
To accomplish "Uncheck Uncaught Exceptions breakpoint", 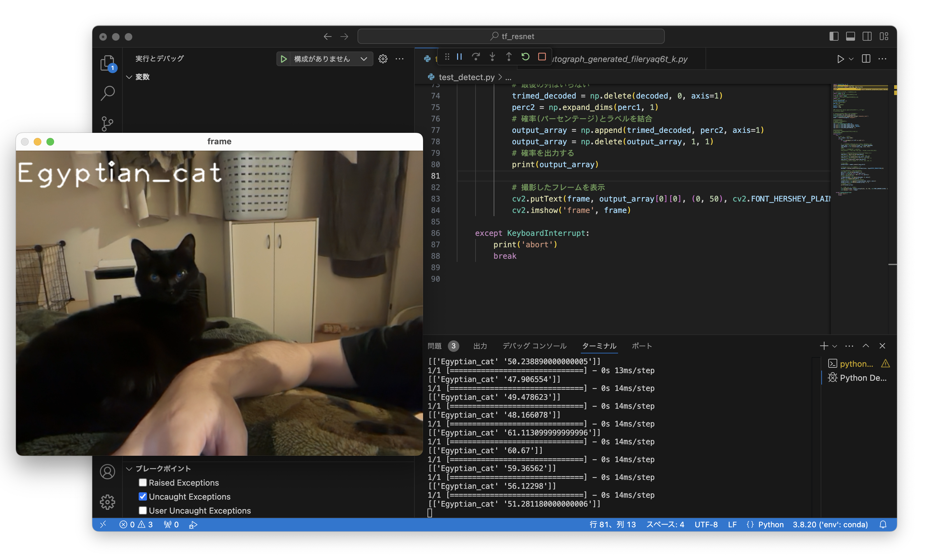I will [x=143, y=496].
